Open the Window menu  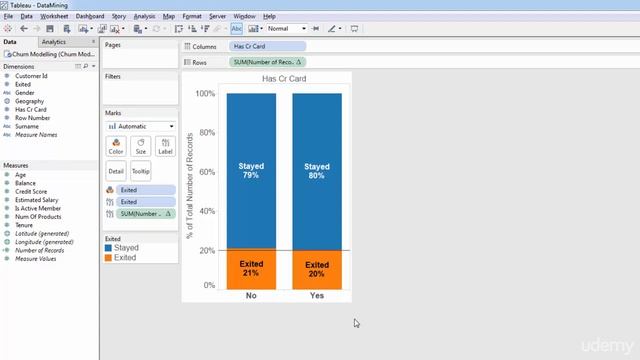click(x=244, y=16)
